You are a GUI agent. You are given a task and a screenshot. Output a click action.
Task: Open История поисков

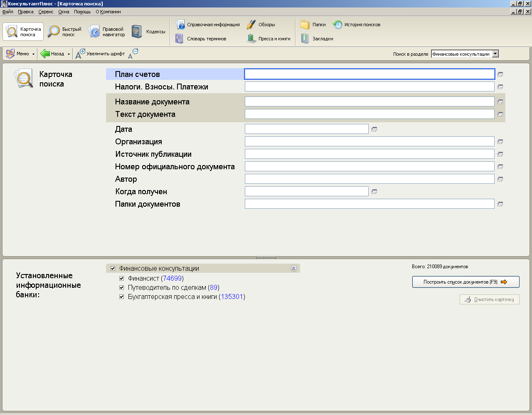pyautogui.click(x=357, y=25)
